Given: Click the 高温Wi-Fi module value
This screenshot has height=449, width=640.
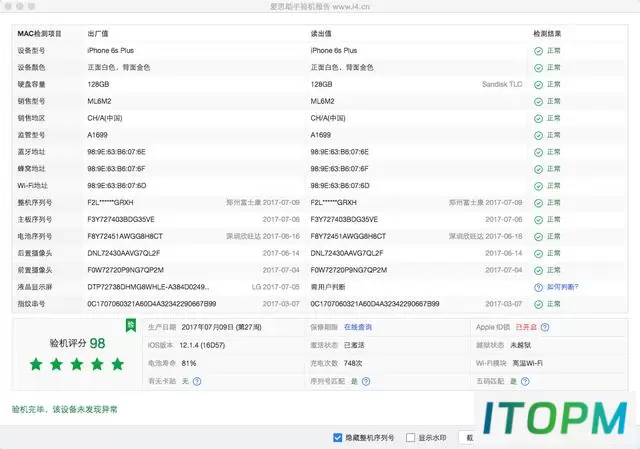Looking at the screenshot, I should coord(528,363).
